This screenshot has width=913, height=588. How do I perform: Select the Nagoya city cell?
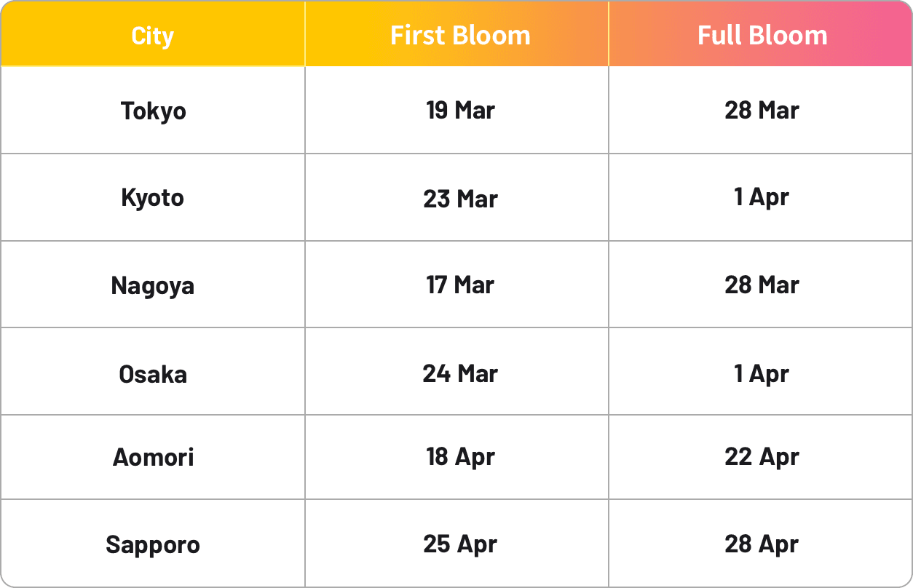[x=153, y=285]
